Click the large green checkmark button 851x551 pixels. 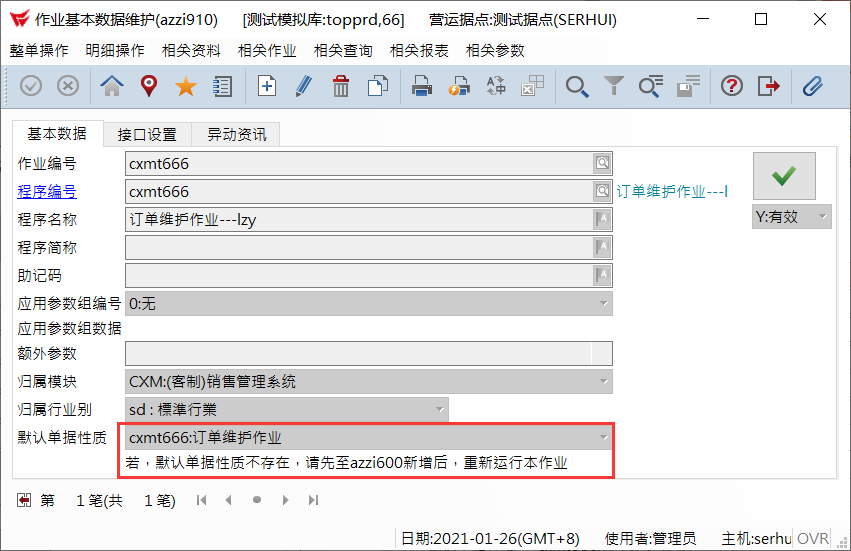click(784, 176)
